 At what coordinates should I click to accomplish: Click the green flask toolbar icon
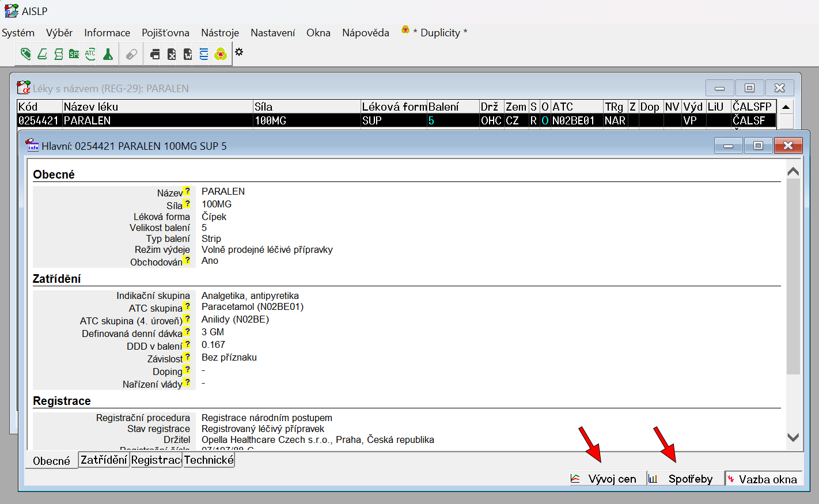107,54
